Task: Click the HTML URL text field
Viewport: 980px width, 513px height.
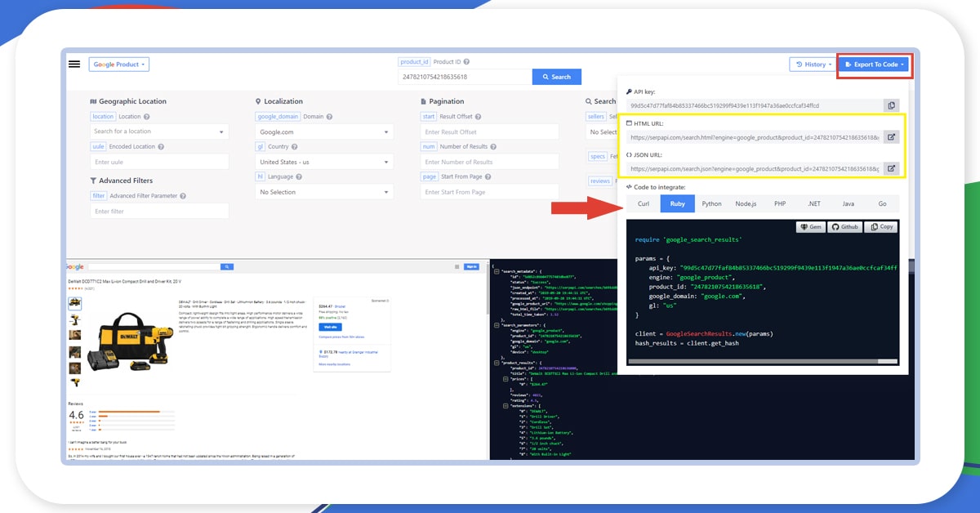Action: (755, 137)
